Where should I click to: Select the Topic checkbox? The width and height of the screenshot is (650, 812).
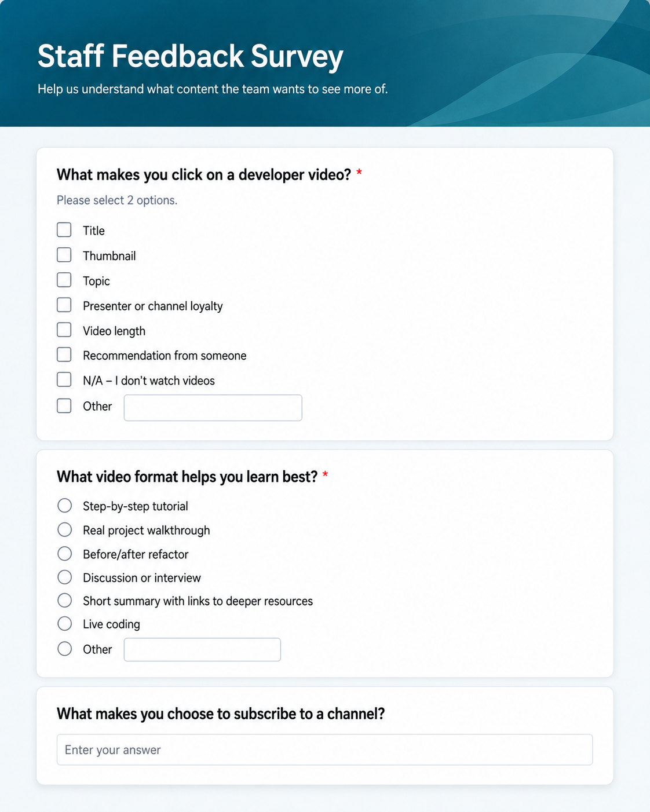64,280
